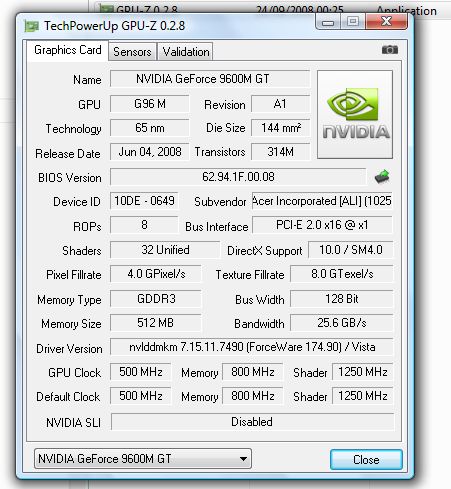This screenshot has height=489, width=451.
Task: Take a screenshot with the camera icon
Action: point(390,50)
